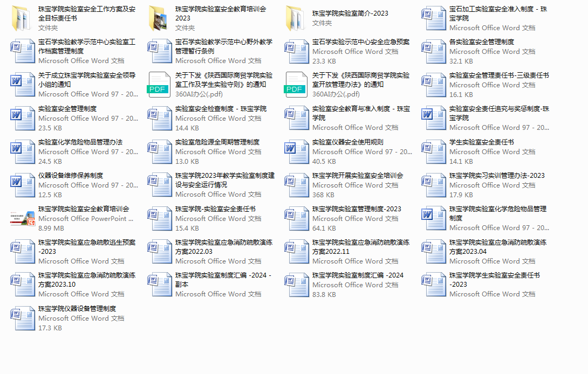Click the file name 珠宝学院学生实验室安全责任书-2023

[495, 280]
